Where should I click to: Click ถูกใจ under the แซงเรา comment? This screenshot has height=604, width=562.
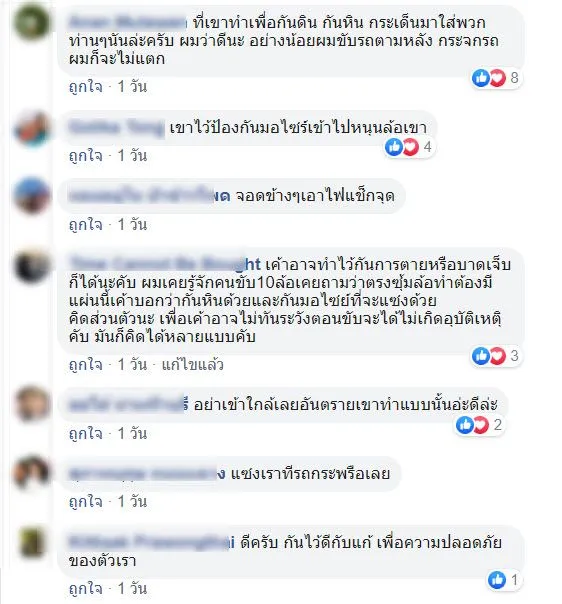pyautogui.click(x=86, y=502)
